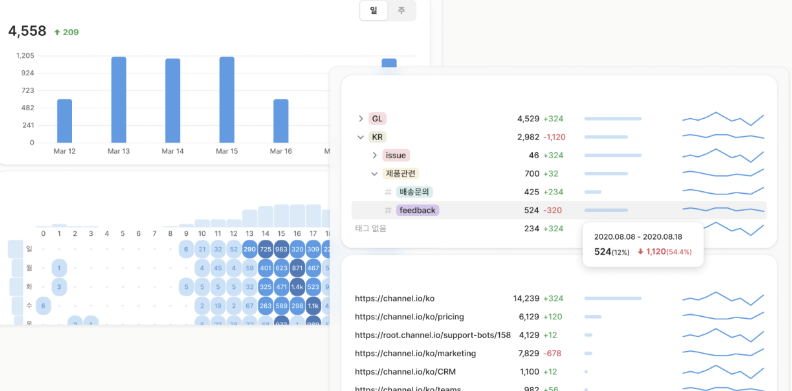The width and height of the screenshot is (792, 391).
Task: Click heatmap cell with value 589
Action: click(x=282, y=305)
